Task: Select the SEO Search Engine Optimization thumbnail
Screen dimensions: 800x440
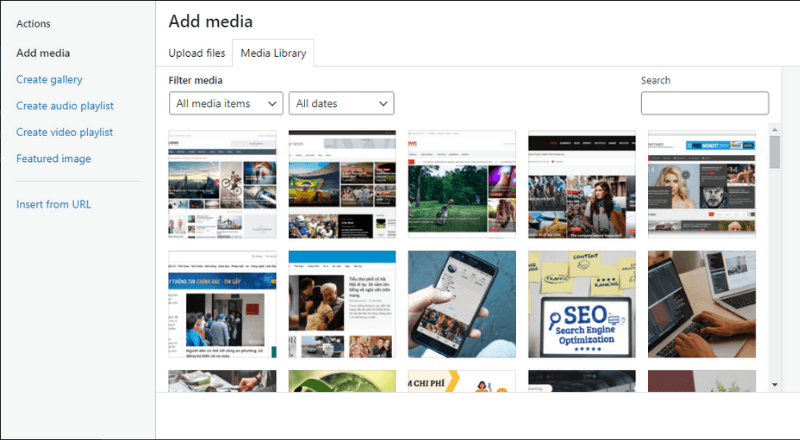Action: 582,304
